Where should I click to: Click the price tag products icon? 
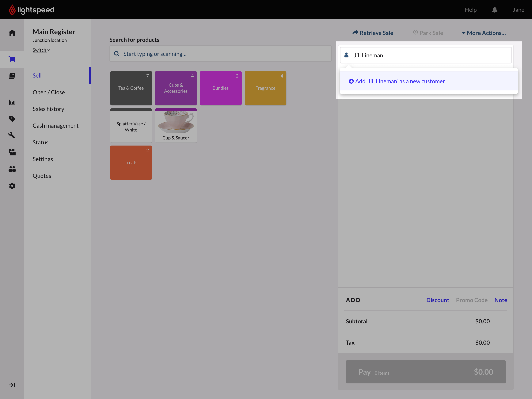click(12, 119)
